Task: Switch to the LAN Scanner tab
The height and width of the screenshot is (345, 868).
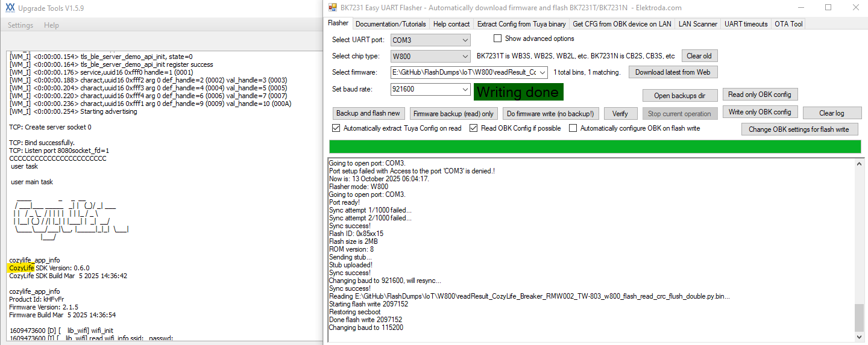Action: pyautogui.click(x=698, y=24)
